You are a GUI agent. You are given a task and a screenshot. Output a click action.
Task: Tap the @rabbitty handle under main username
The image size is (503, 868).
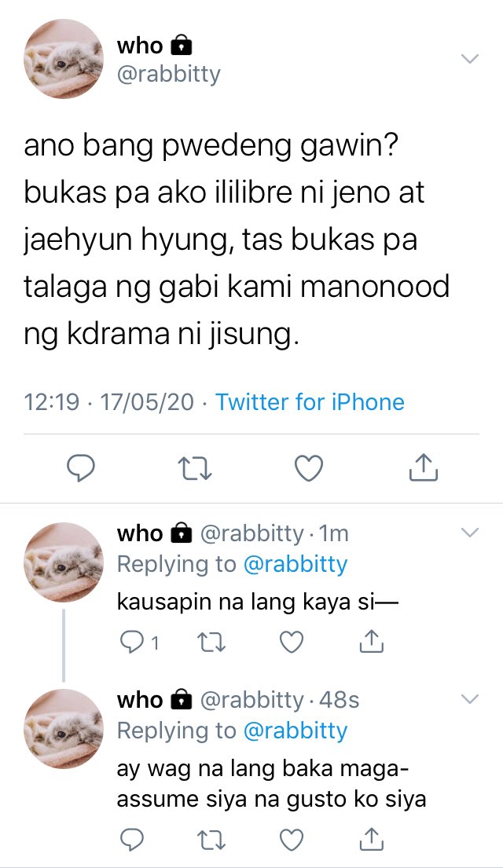[x=168, y=74]
